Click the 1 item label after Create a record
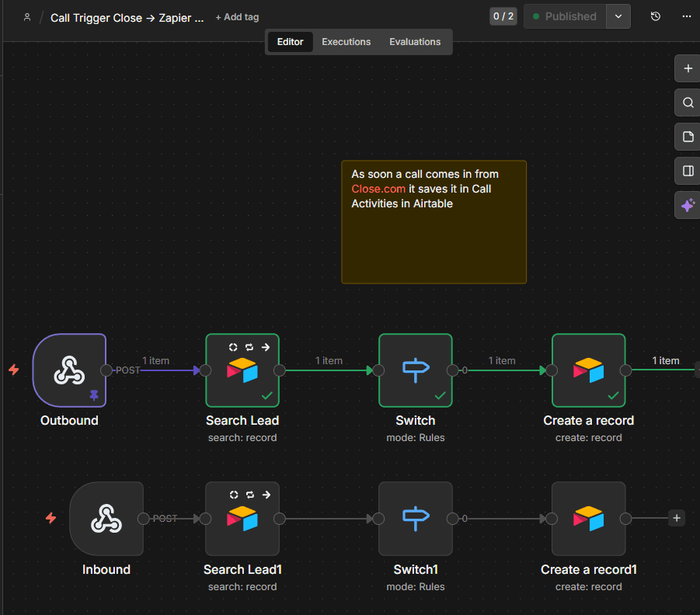 666,360
